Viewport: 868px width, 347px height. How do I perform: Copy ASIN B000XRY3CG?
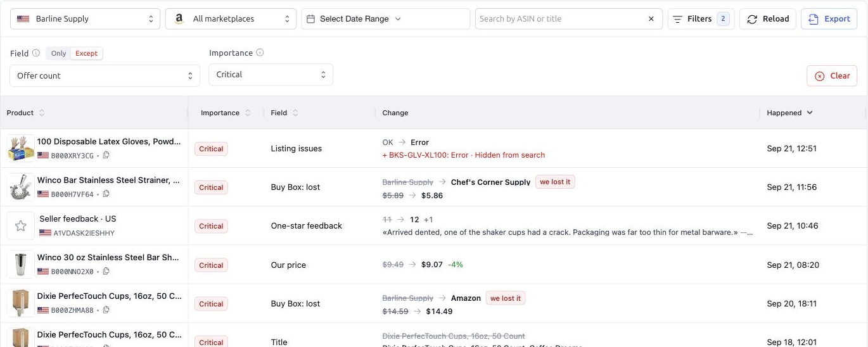coord(106,155)
